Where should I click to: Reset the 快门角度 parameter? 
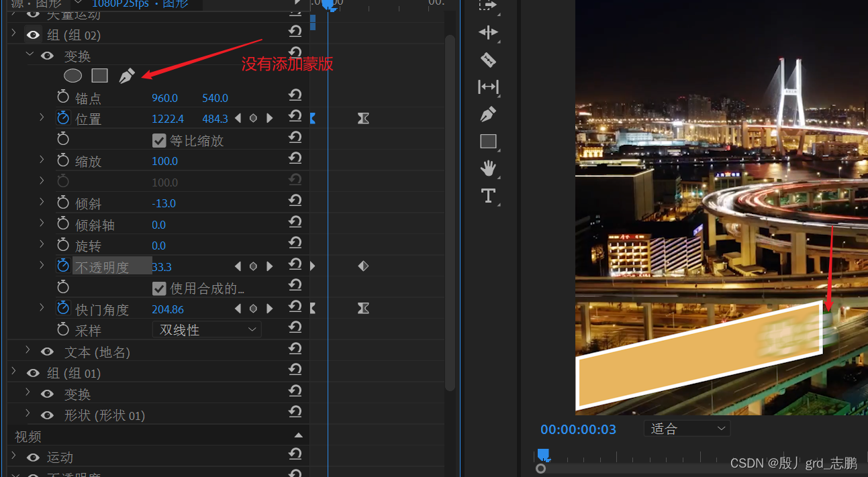pos(295,307)
